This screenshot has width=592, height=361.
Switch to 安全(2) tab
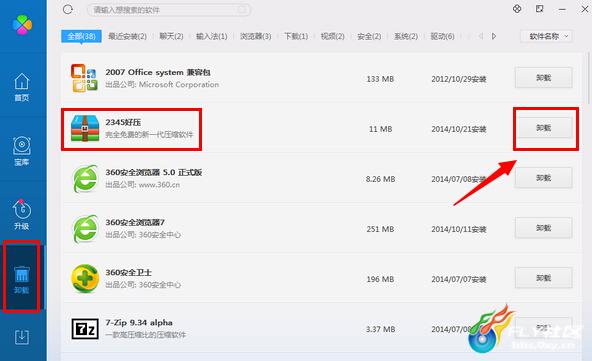coord(369,36)
